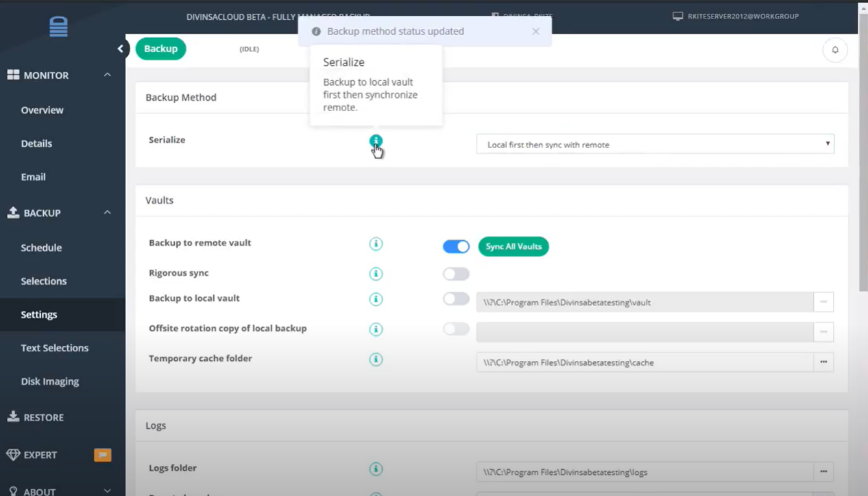Disable Backup to remote vault
Viewport: 868px width, 496px height.
pos(456,246)
